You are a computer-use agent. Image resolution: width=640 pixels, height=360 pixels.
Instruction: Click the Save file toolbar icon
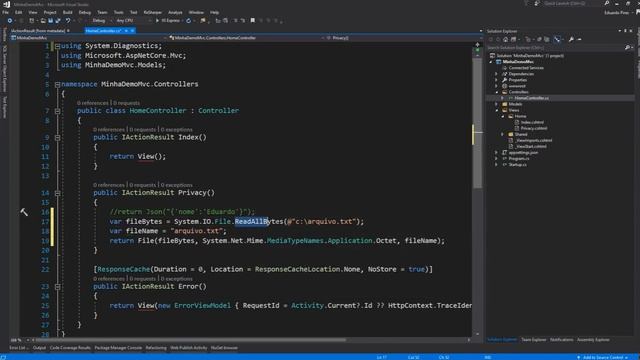51,20
